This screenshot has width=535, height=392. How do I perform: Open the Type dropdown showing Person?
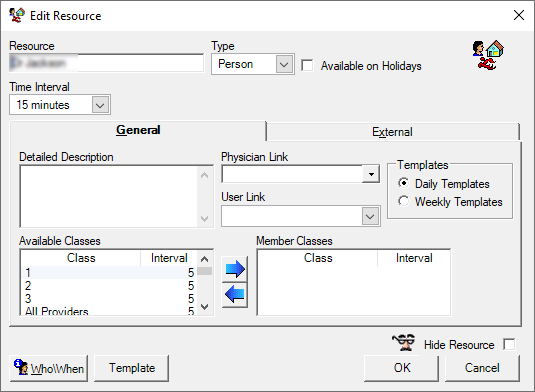(252, 64)
